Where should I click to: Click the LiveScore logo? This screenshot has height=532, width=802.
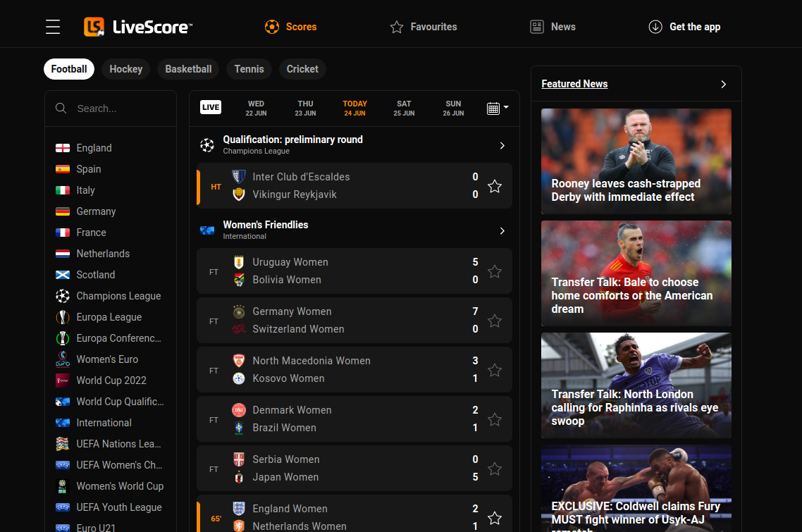coord(138,27)
